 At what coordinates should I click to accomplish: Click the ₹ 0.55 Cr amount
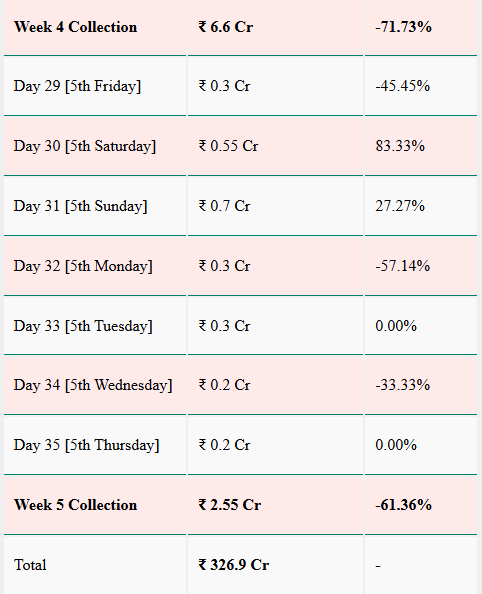click(x=228, y=146)
